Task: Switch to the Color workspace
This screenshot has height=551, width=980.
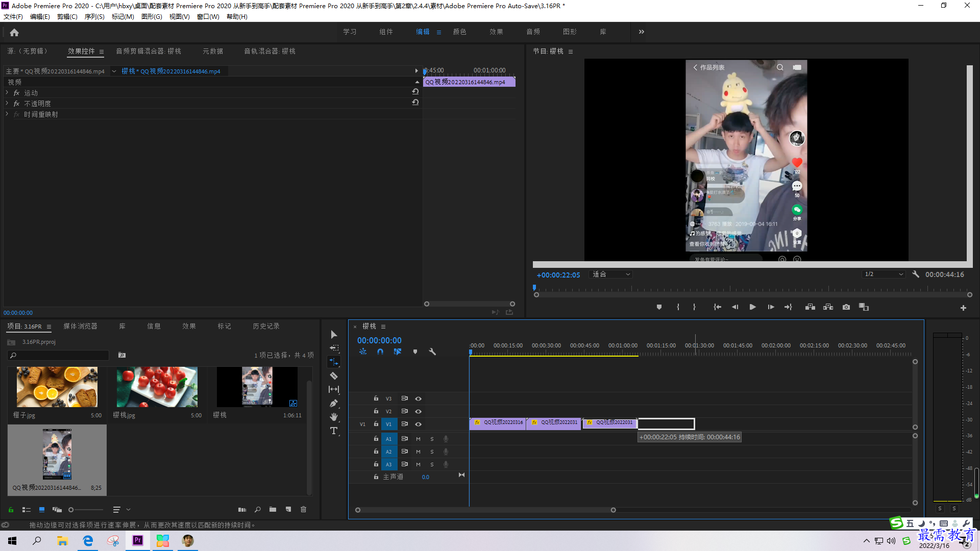Action: [x=459, y=32]
